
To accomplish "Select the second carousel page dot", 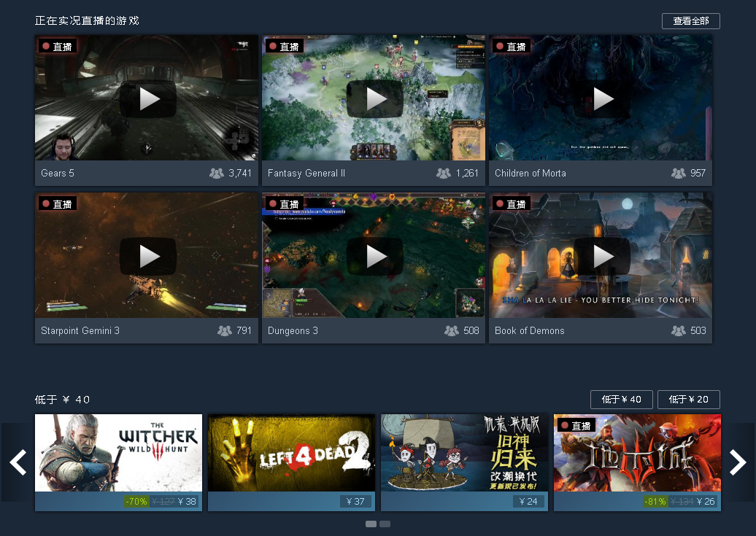I will click(385, 524).
